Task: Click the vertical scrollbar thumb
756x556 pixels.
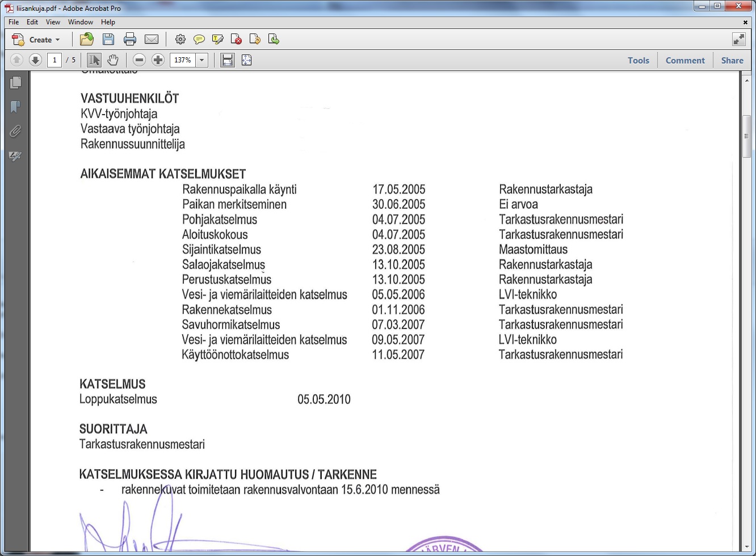Action: (x=746, y=136)
